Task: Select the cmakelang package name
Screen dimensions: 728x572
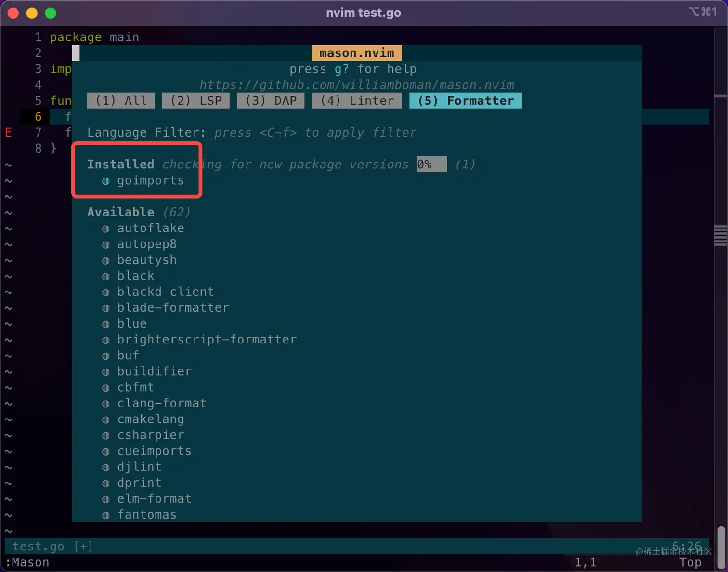Action: [x=151, y=419]
